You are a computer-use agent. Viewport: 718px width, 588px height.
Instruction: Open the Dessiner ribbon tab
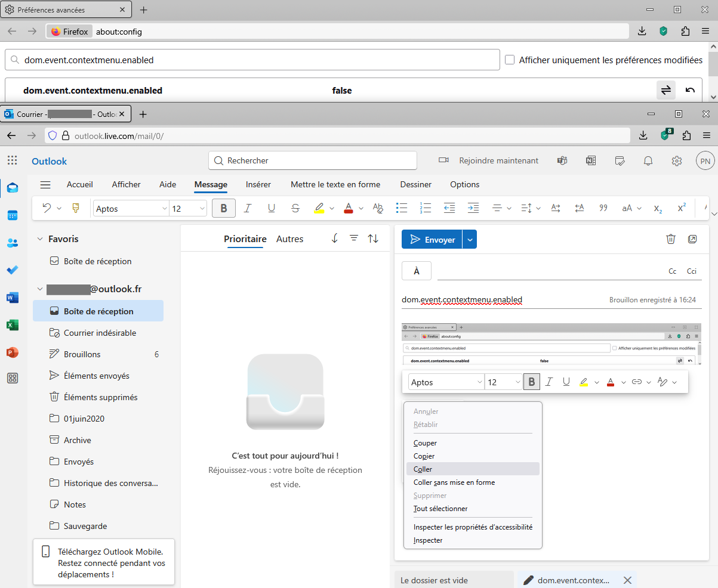[416, 185]
